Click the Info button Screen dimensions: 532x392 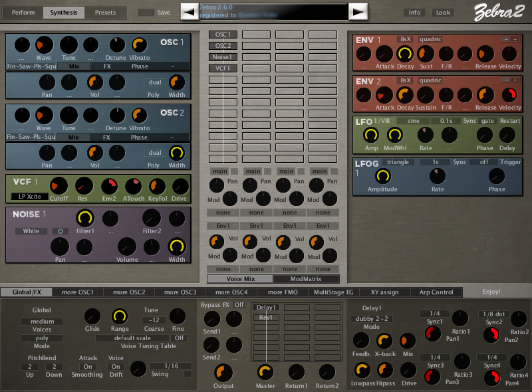pos(414,13)
